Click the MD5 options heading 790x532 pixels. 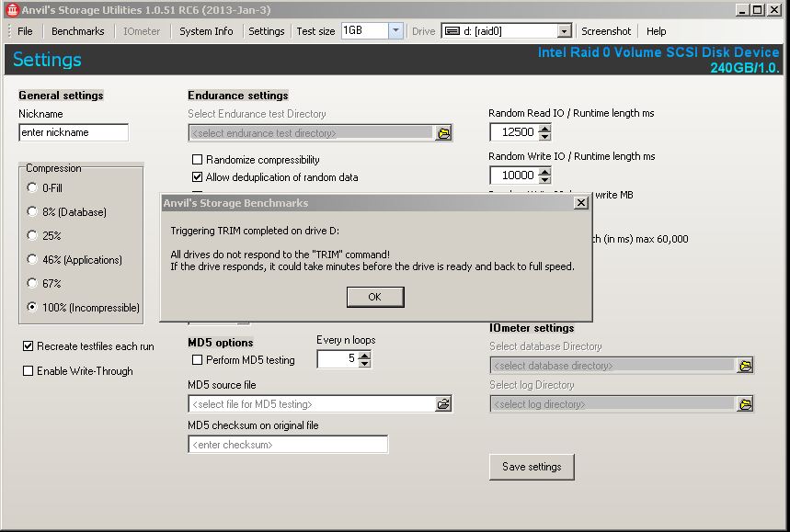point(221,343)
